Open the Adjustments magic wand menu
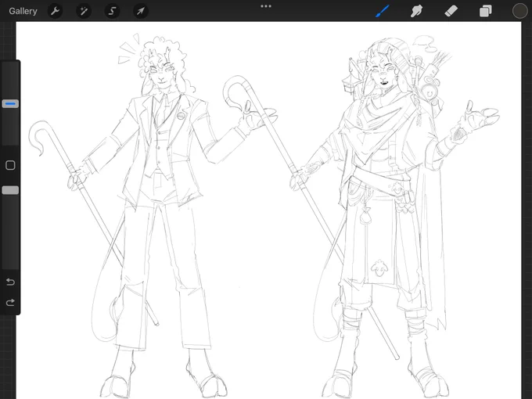This screenshot has height=399, width=532. pos(84,11)
